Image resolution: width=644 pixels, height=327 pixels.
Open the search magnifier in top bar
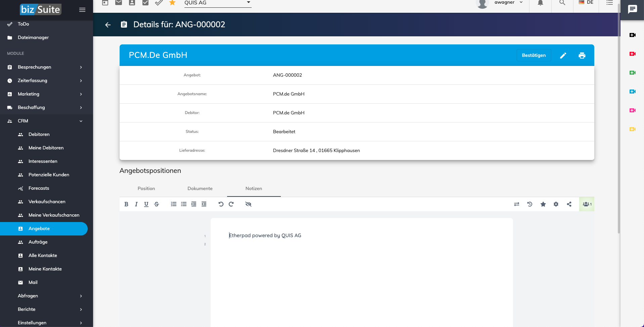coord(562,3)
